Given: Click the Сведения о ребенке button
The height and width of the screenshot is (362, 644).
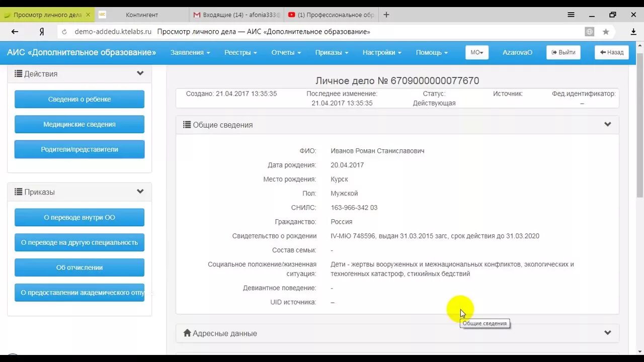Looking at the screenshot, I should [x=79, y=99].
